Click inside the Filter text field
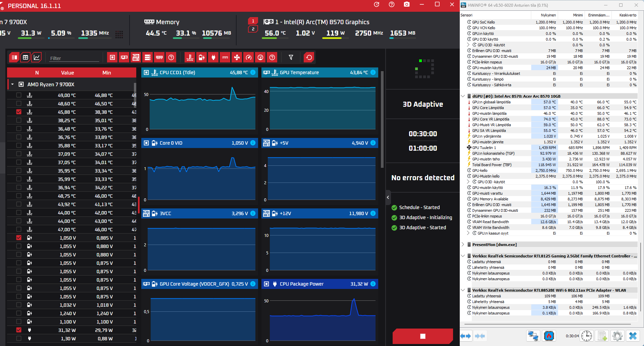Image resolution: width=644 pixels, height=346 pixels. click(75, 58)
